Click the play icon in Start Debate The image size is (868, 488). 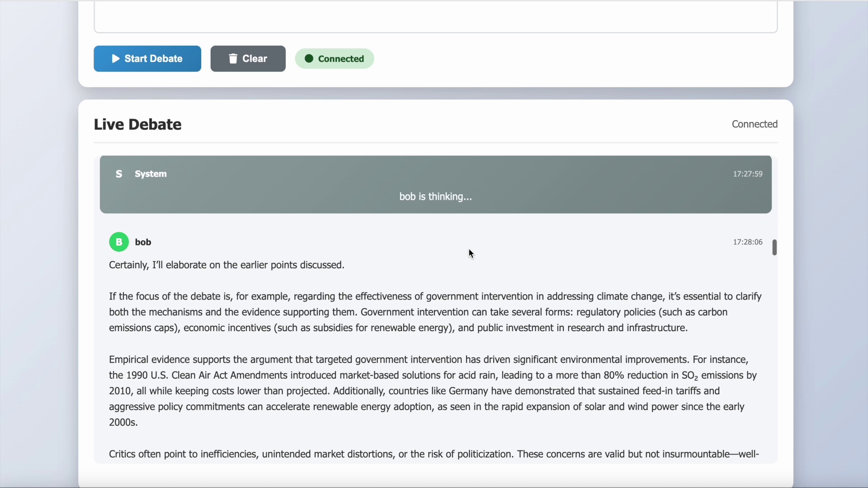pyautogui.click(x=116, y=59)
